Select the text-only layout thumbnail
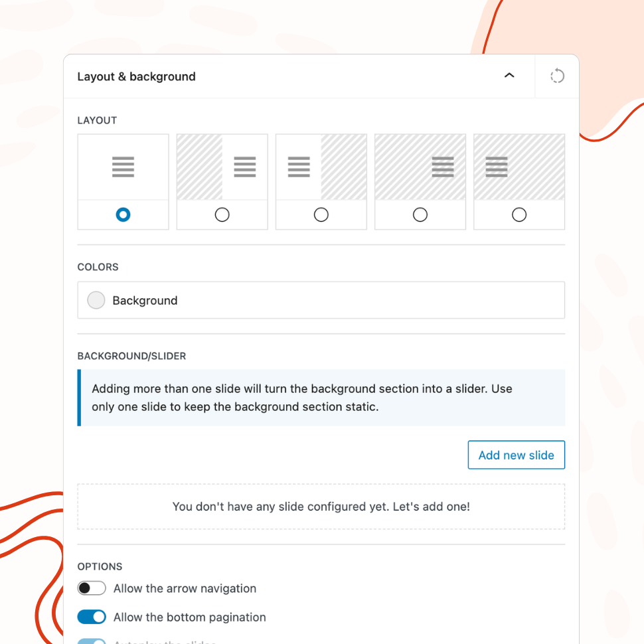The image size is (644, 644). [x=123, y=167]
